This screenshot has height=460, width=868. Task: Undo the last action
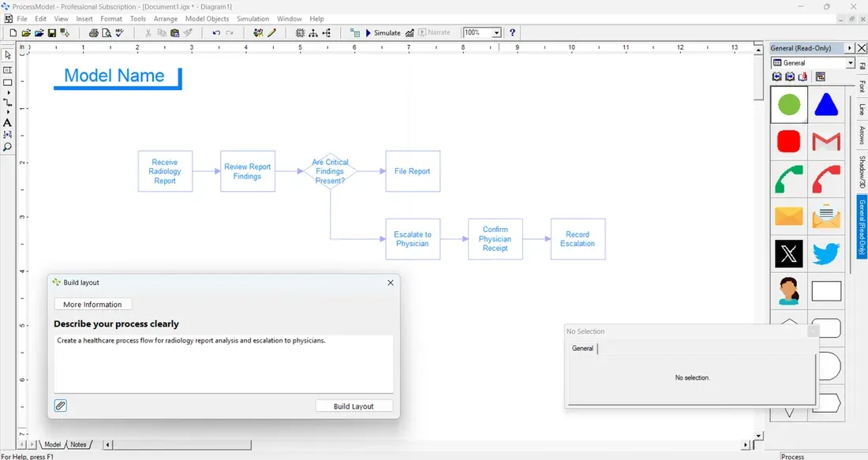[x=216, y=32]
